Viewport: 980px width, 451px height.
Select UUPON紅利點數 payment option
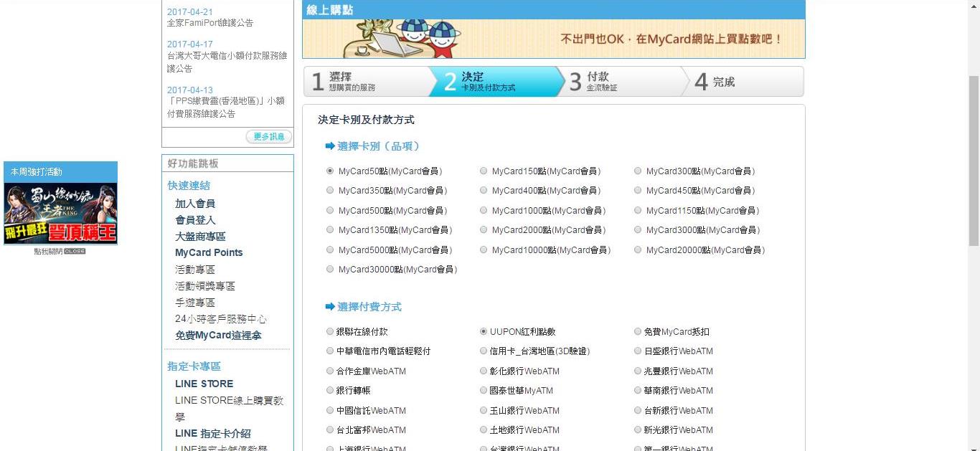tap(484, 332)
